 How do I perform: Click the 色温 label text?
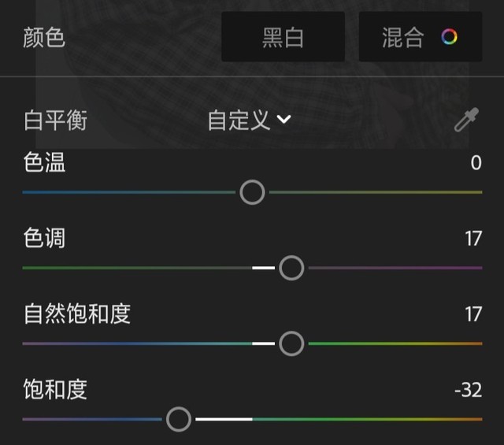pyautogui.click(x=45, y=163)
